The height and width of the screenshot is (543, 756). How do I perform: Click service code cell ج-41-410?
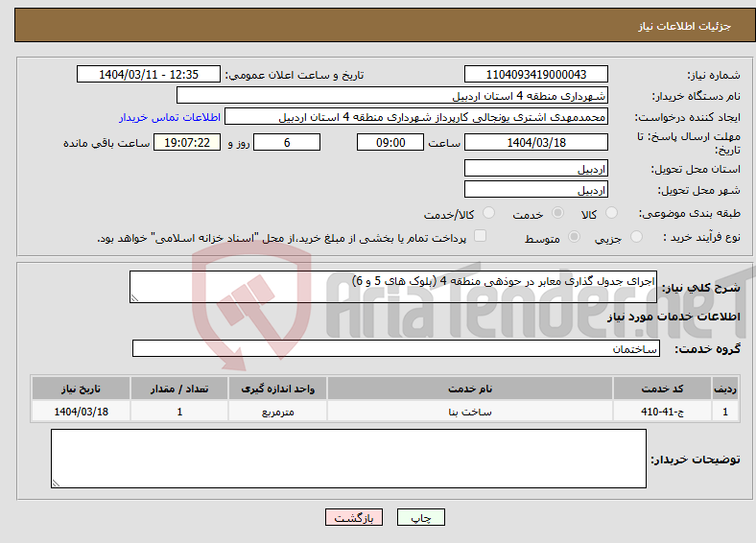663,412
